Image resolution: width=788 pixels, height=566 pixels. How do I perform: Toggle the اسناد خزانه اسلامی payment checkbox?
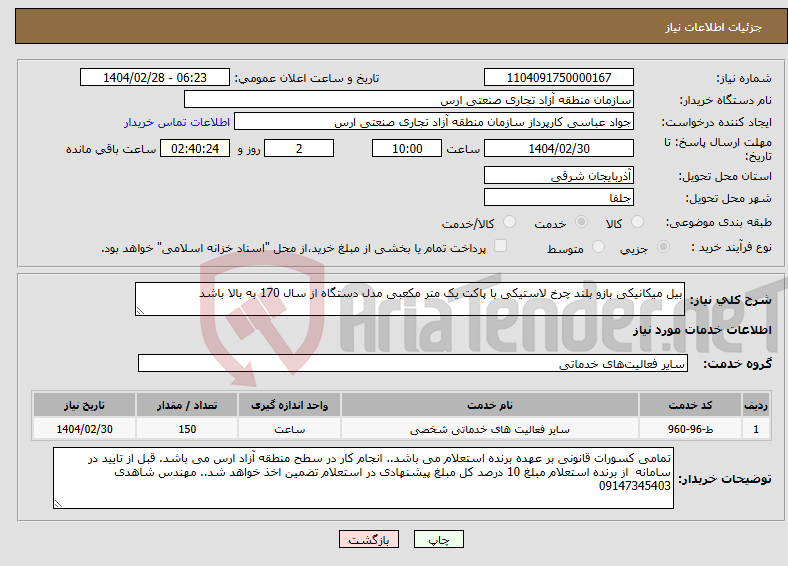tap(501, 246)
